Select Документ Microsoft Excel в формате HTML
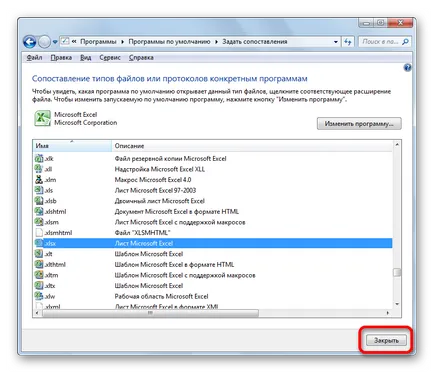Viewport: 434px width, 373px height. (x=213, y=211)
